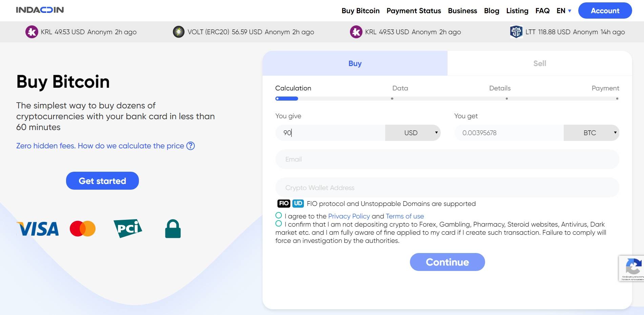Click the Email input field

(447, 159)
